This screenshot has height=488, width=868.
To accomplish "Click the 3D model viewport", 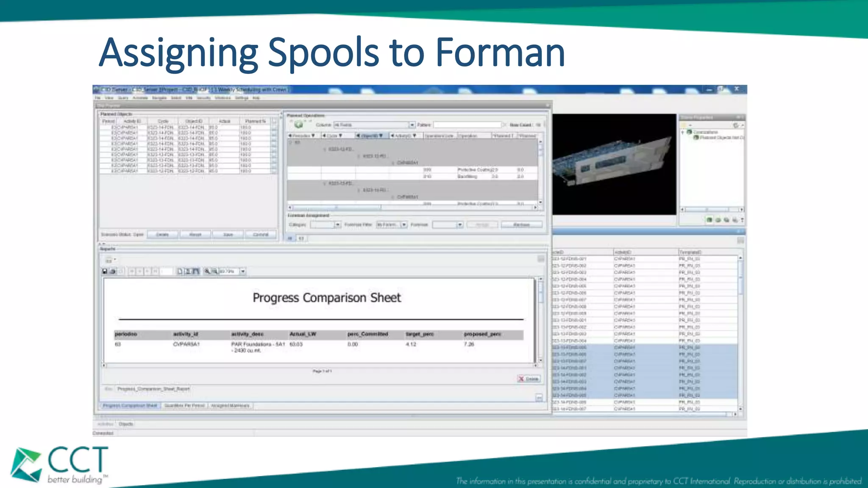I will click(x=614, y=164).
